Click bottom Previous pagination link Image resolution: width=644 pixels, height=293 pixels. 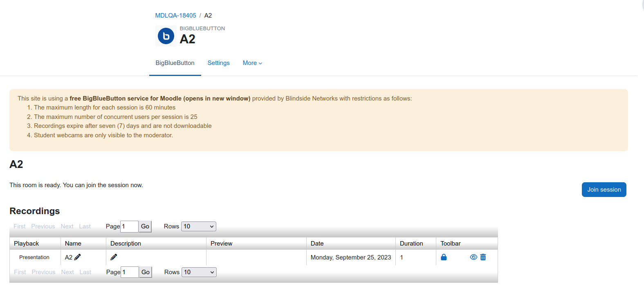pos(43,272)
